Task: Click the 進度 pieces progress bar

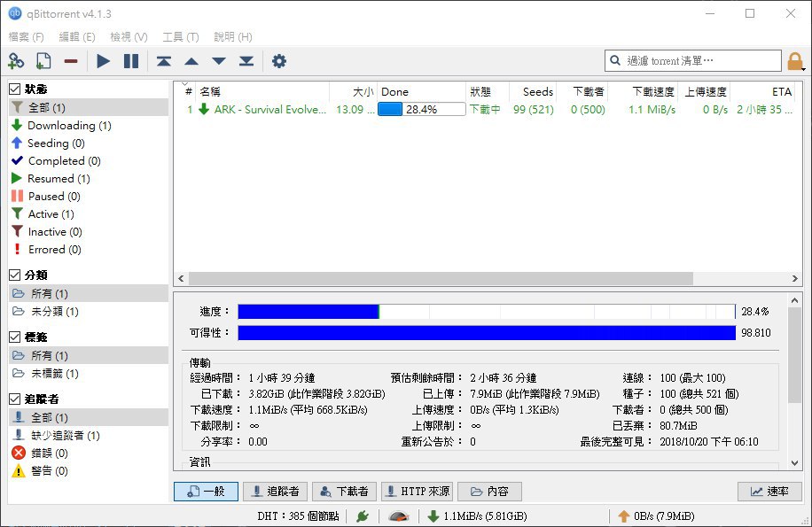Action: (x=487, y=312)
